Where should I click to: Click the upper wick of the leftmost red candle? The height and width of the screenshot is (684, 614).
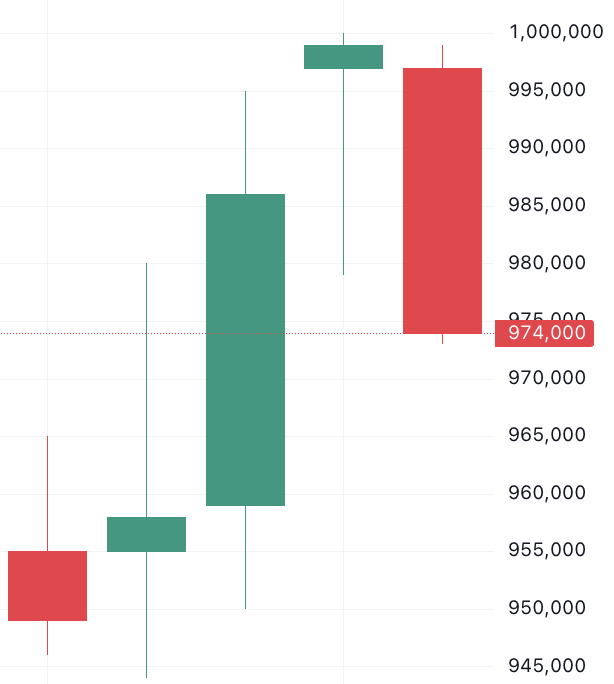[x=47, y=493]
